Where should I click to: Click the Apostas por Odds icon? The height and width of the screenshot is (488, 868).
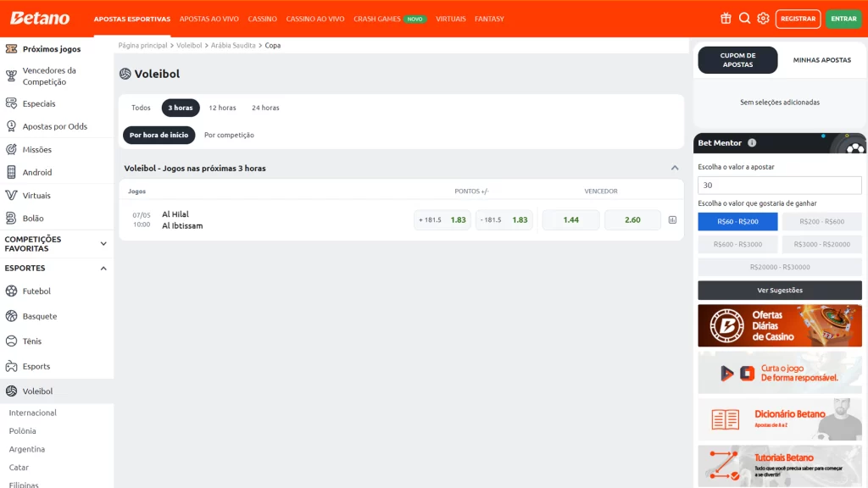pyautogui.click(x=11, y=126)
